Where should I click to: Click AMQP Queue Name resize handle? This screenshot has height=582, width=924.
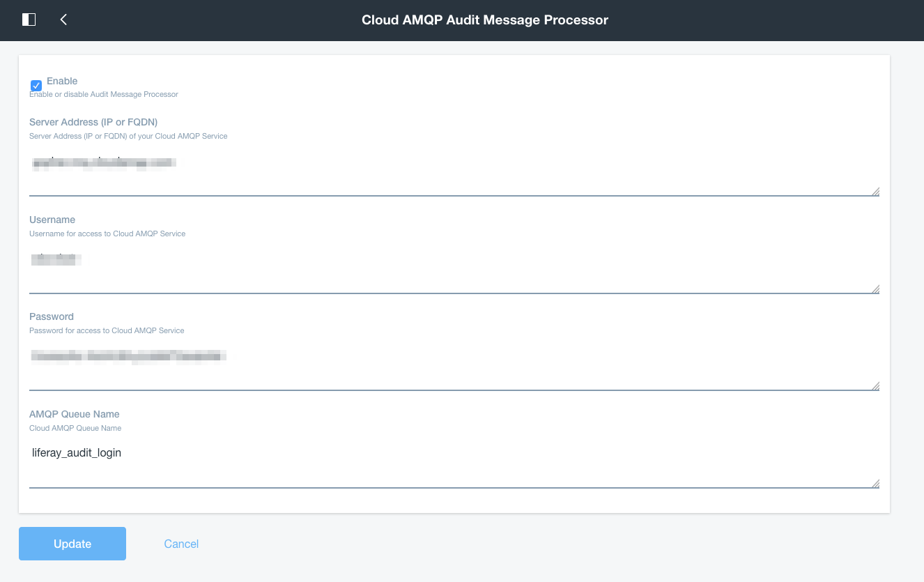(875, 484)
